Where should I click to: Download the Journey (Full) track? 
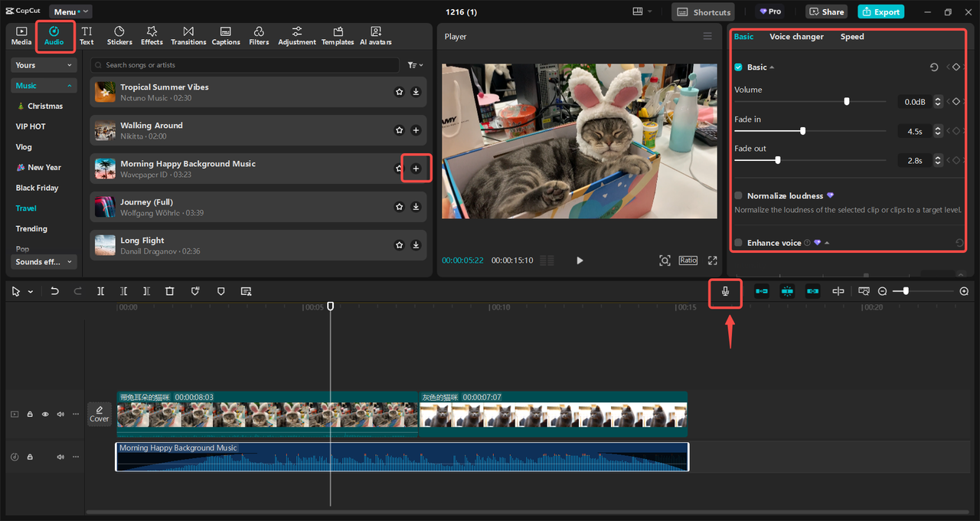(416, 207)
